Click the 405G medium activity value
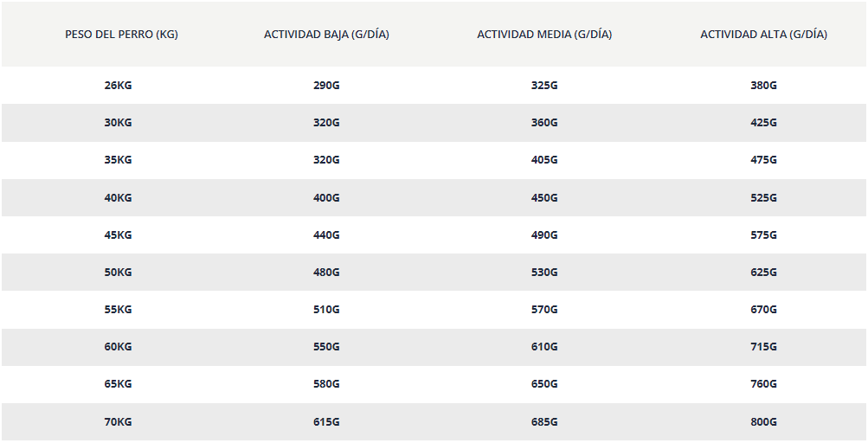Screen dimensions: 868x443 pyautogui.click(x=544, y=159)
